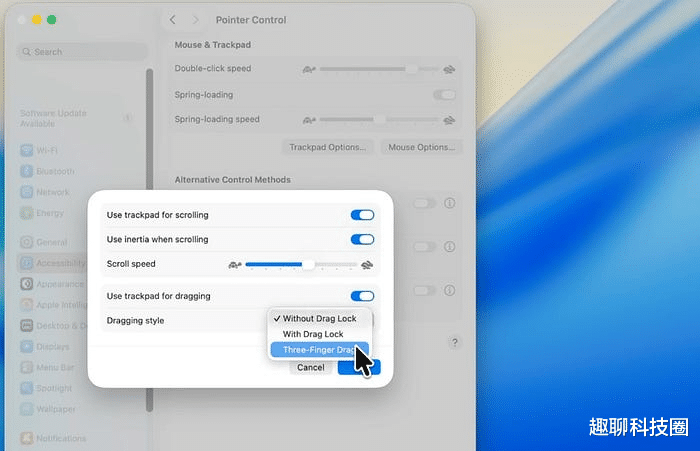Toggle Use trackpad for dragging switch

point(362,296)
